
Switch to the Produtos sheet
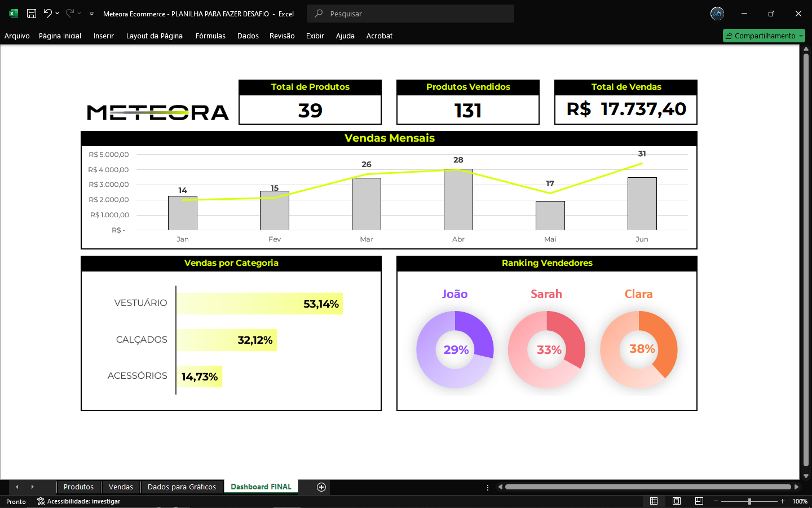[78, 487]
